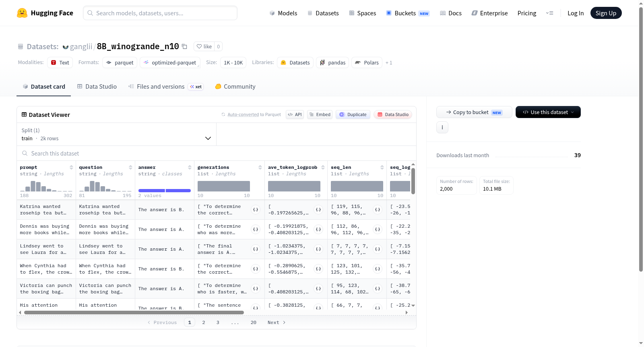This screenshot has height=347, width=644.
Task: Click the parquet format tag
Action: pos(120,62)
